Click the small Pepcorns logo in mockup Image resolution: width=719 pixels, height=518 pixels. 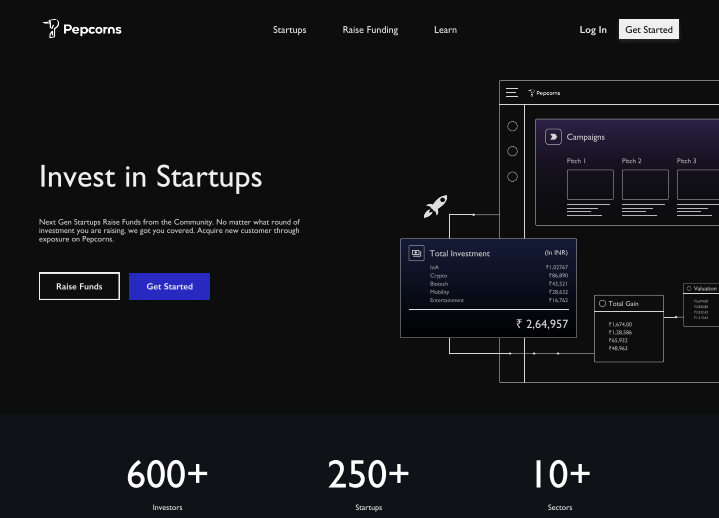tap(544, 93)
